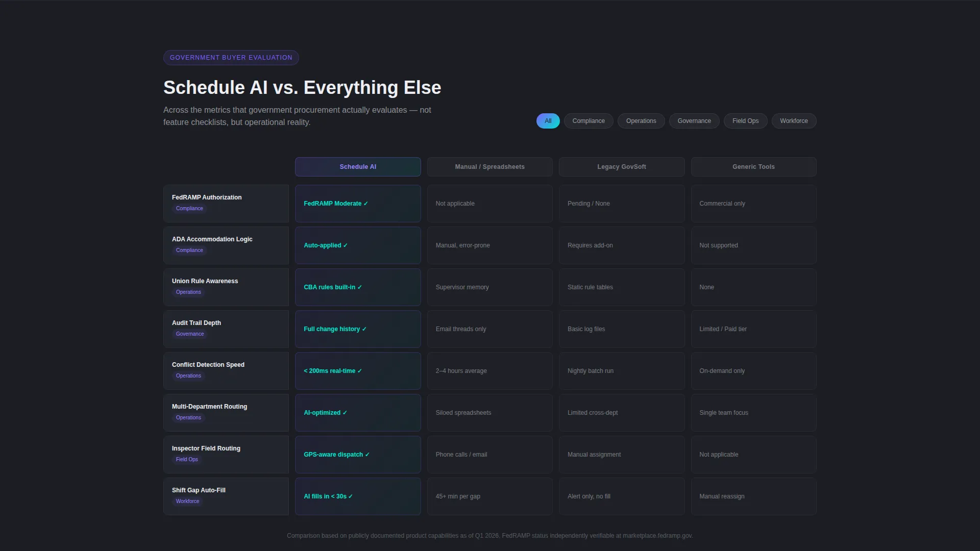Filter by Field Ops category

point(745,121)
